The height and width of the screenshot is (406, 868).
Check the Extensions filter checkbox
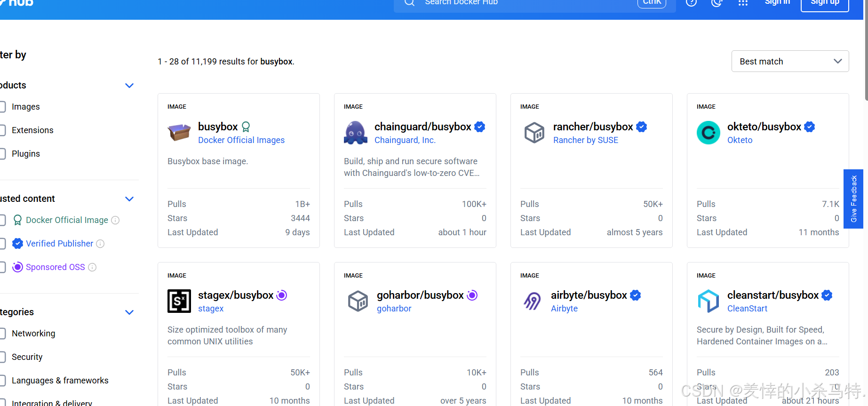[2, 130]
